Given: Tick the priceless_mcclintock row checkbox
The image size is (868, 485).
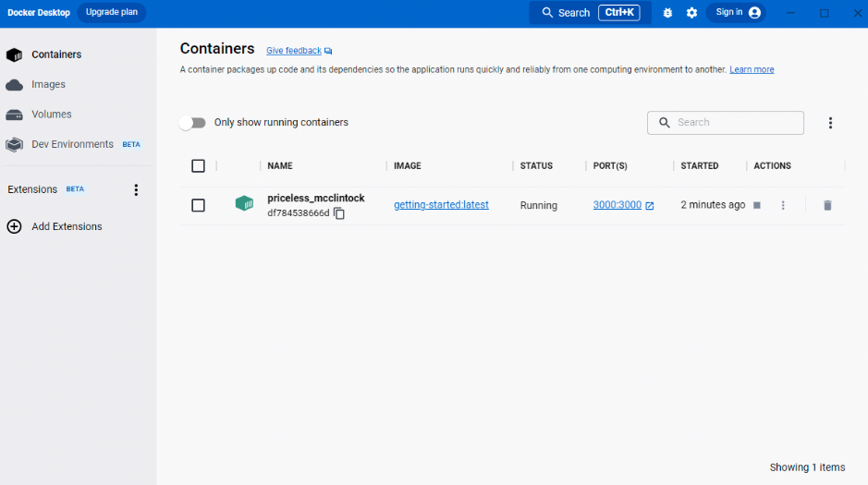Looking at the screenshot, I should [198, 206].
